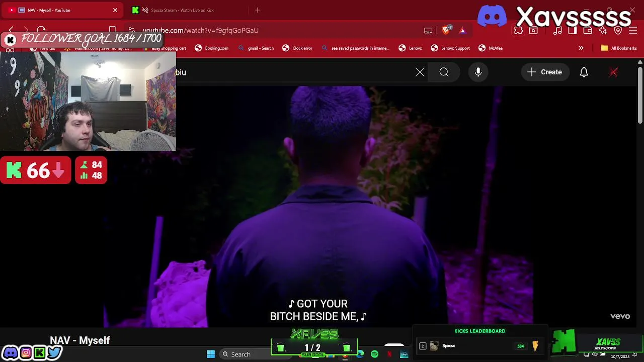This screenshot has height=362, width=644.
Task: Go back one page in the browser
Action: tap(11, 30)
